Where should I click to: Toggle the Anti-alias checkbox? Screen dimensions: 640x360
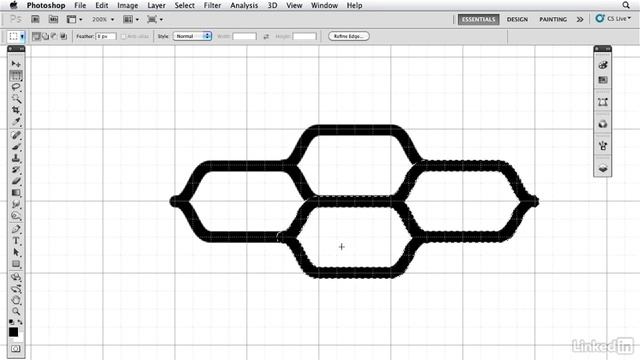[123, 36]
